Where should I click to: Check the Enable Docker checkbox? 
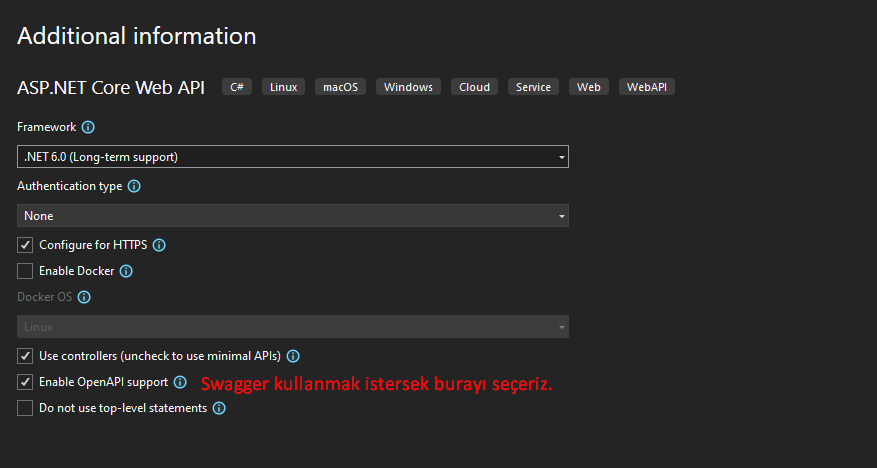click(25, 271)
